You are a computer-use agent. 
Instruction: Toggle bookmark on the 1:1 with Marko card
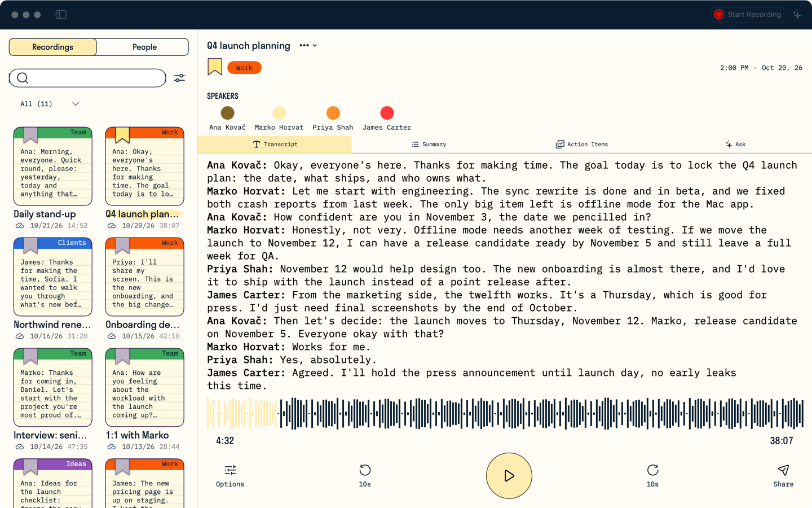click(122, 356)
